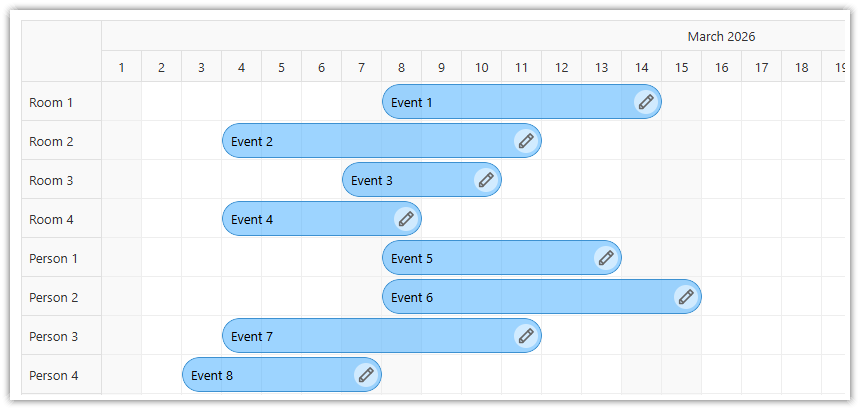Click the Person 4 resource header
Screen dimensions: 860x410
coord(54,375)
